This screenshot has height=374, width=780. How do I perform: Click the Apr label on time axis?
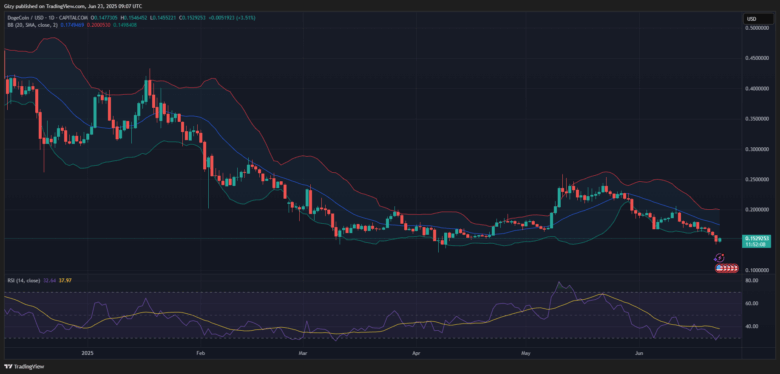[x=415, y=353]
